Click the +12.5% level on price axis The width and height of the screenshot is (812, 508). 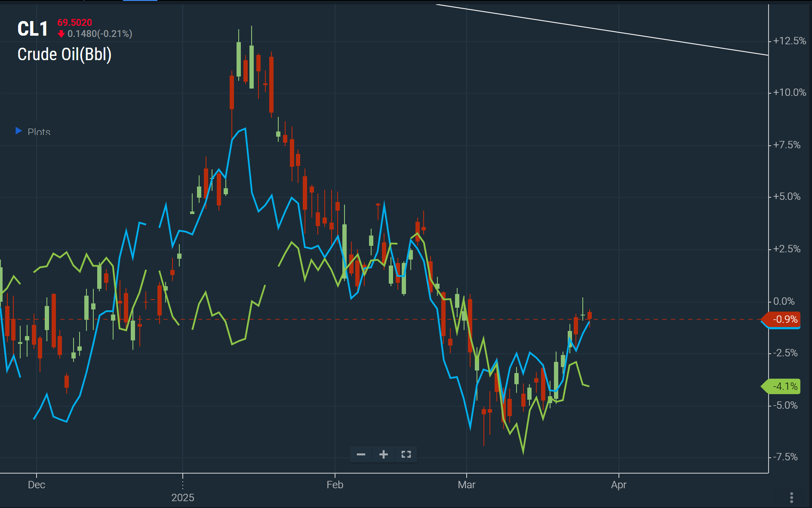coord(789,41)
